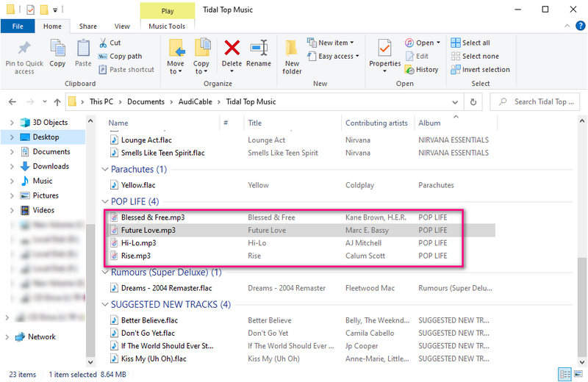588x382 pixels.
Task: Expand the 3D Objects tree node
Action: 12,123
